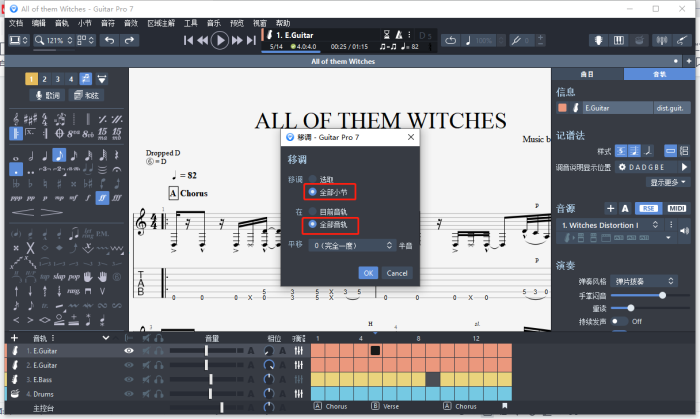Click the undo arrow in toolbar
Screen dimensions: 700x419
(x=110, y=40)
